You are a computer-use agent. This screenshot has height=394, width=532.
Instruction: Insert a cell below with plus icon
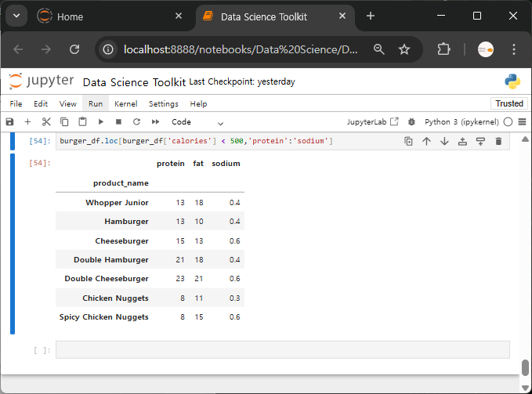click(x=28, y=121)
